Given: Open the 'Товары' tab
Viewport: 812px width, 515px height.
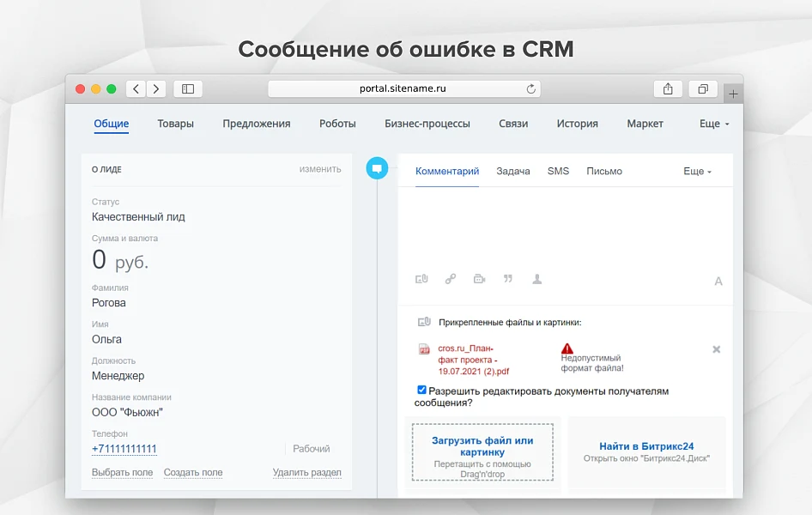Looking at the screenshot, I should tap(176, 124).
